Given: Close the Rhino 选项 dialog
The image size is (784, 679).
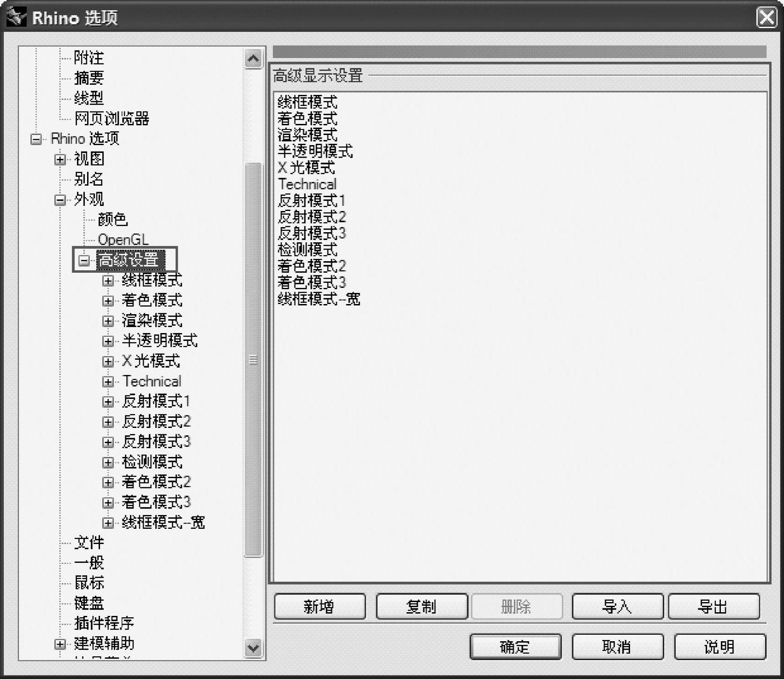Looking at the screenshot, I should tap(766, 18).
